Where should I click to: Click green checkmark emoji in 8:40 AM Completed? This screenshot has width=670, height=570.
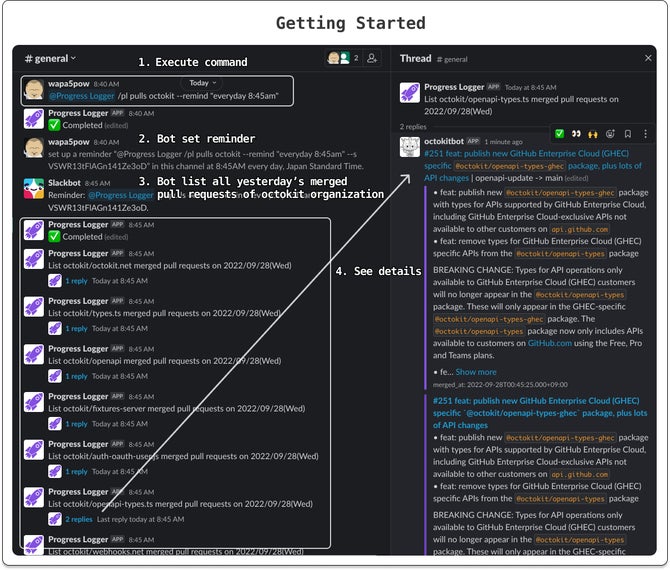coord(54,125)
